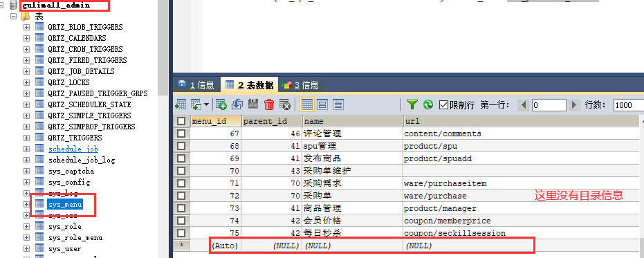The image size is (644, 258).
Task: Click the green funnel filter icon
Action: tap(412, 104)
